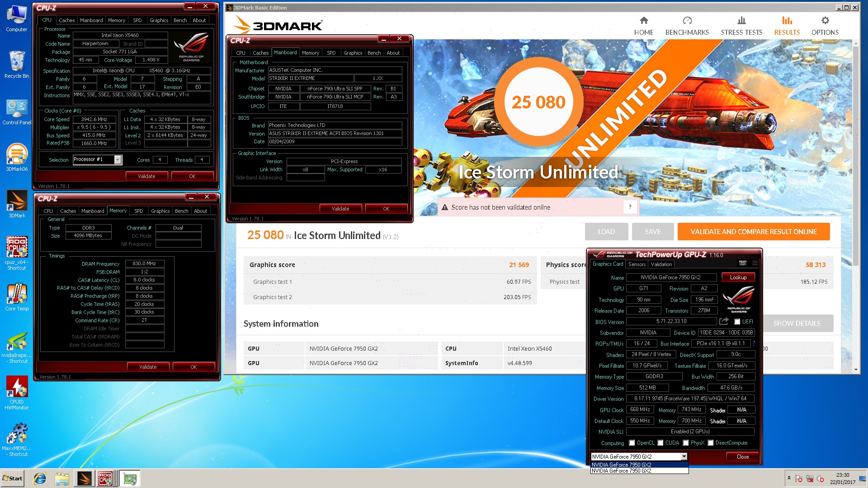Collapse the GPU-Z graphics card selector dropdown
This screenshot has height=488, width=868.
[x=684, y=456]
